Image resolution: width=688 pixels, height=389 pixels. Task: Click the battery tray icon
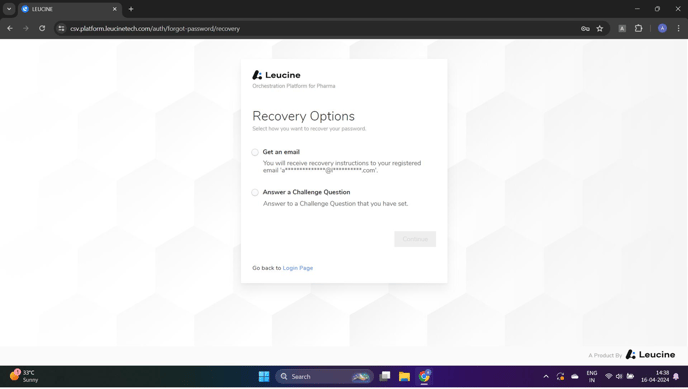click(631, 377)
